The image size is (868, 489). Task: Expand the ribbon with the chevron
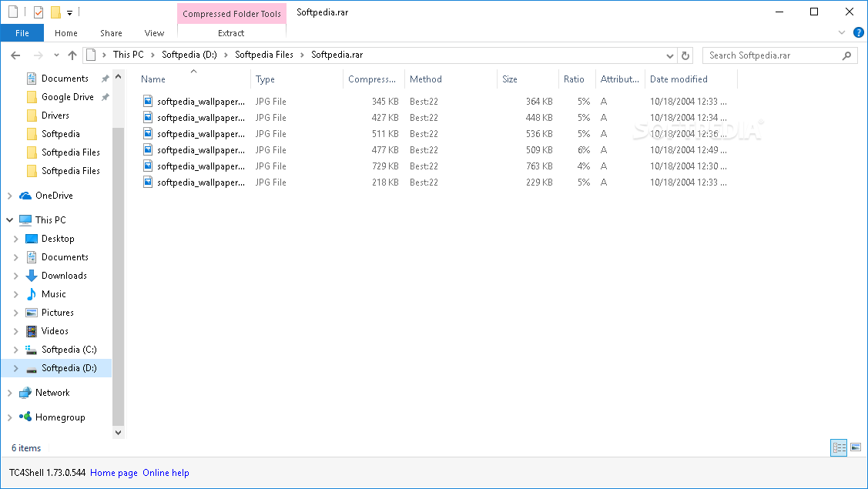point(842,32)
